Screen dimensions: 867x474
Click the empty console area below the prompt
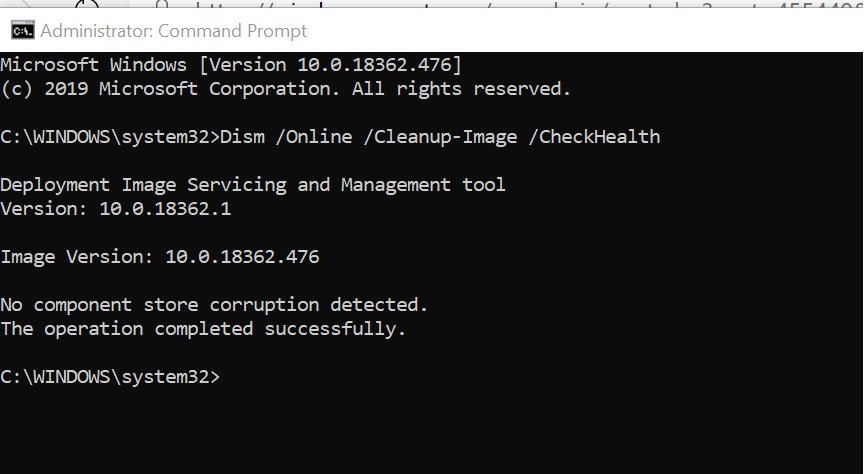(430, 430)
